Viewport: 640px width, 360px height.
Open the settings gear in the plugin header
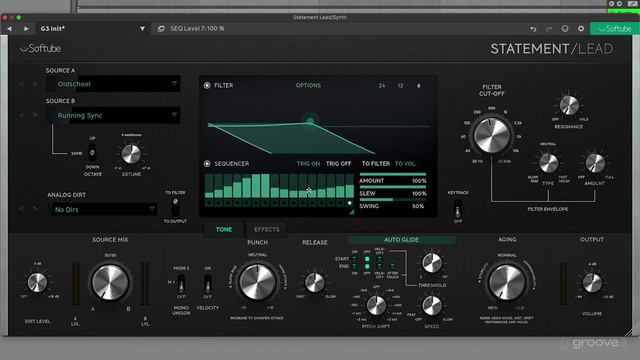pyautogui.click(x=581, y=29)
